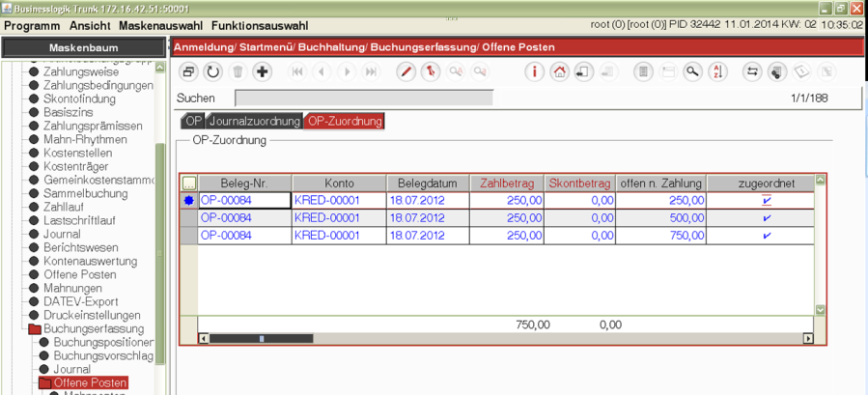Select DATEV-Export in the tree

coord(80,302)
